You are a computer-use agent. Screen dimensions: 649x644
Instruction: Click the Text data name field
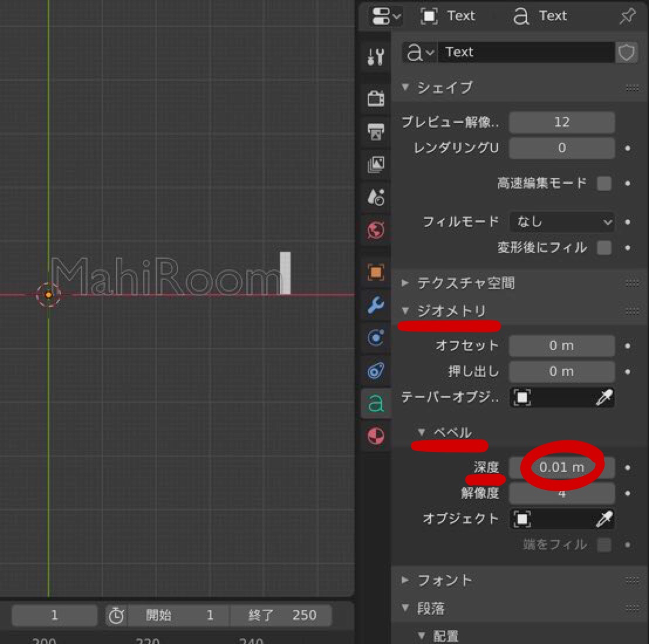tap(525, 52)
